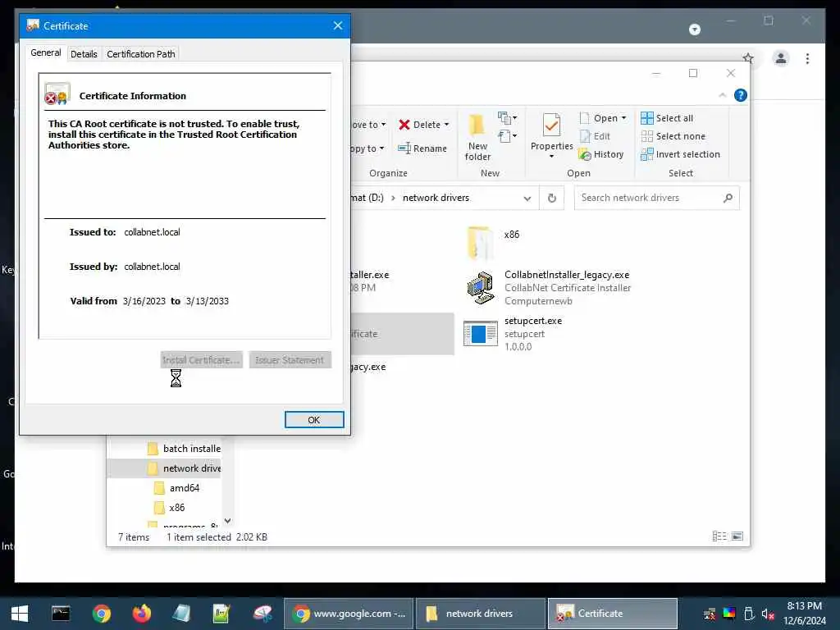Viewport: 840px width, 630px height.
Task: Select the setupcert.exe file
Action: [514, 333]
